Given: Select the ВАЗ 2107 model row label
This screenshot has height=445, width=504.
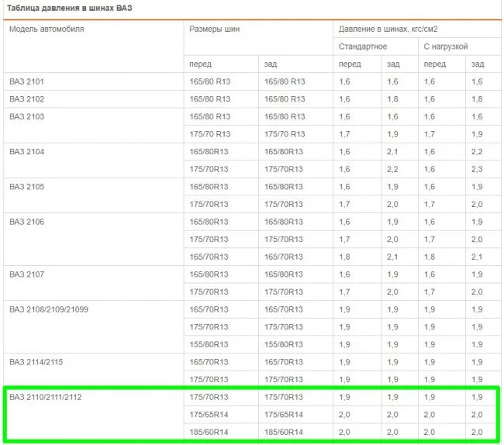Looking at the screenshot, I should coord(27,274).
